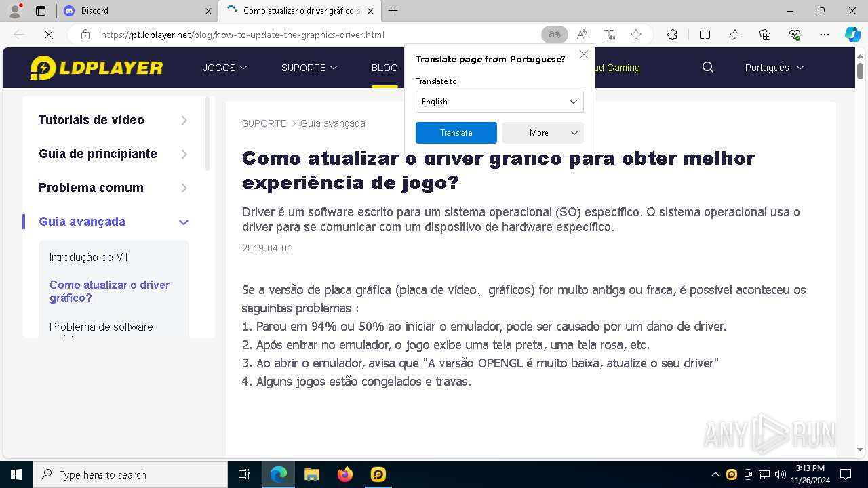Open the taskbar clock and date
This screenshot has width=868, height=488.
(810, 474)
